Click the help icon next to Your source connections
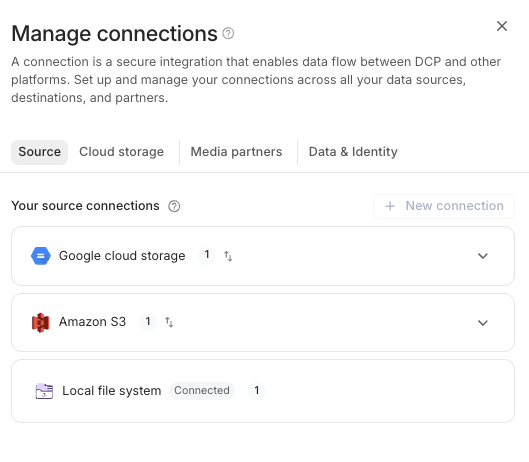This screenshot has height=462, width=529. 174,206
